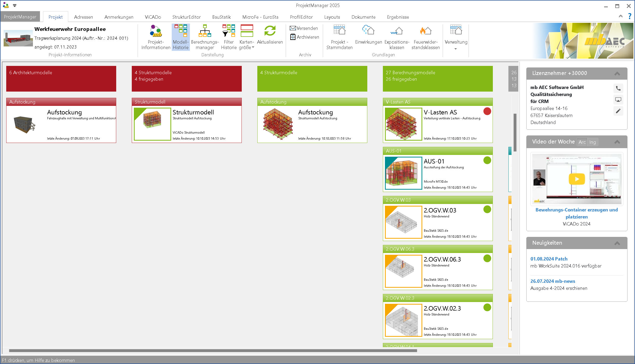The image size is (635, 364).
Task: Click the remote screen icon in Lizenznehmer panel
Action: tap(618, 100)
